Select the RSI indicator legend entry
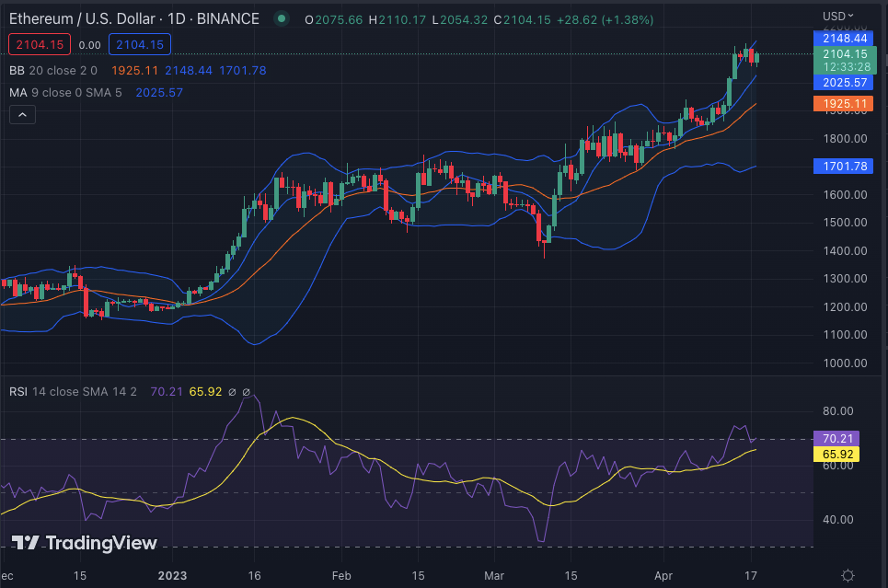 [x=18, y=391]
